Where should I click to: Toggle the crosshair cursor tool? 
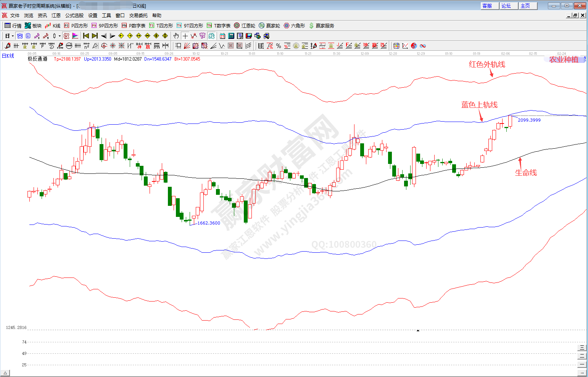[185, 36]
